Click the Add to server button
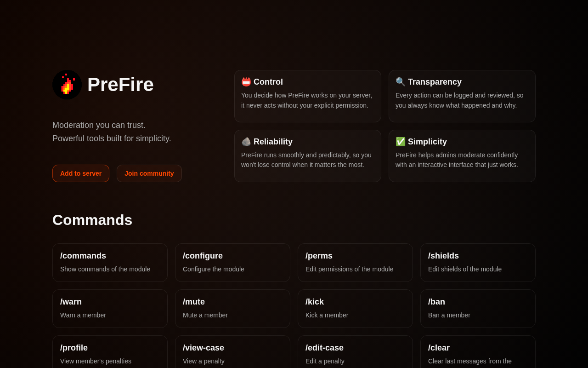Image resolution: width=588 pixels, height=368 pixels. coord(81,173)
